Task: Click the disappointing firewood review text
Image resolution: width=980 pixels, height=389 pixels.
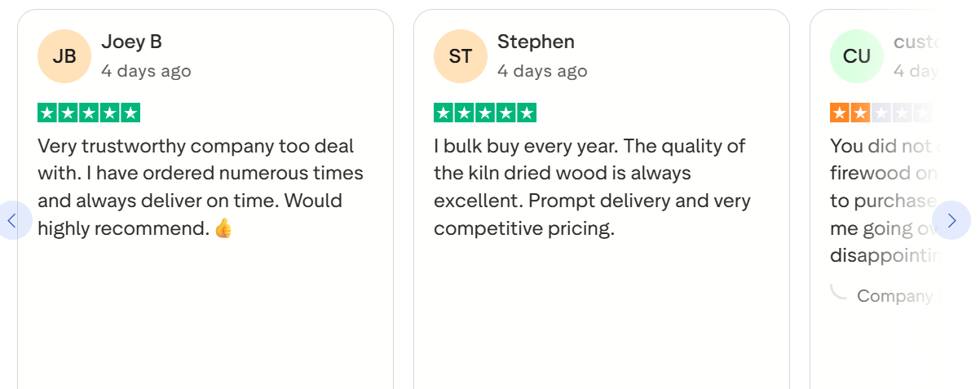Action: click(882, 201)
